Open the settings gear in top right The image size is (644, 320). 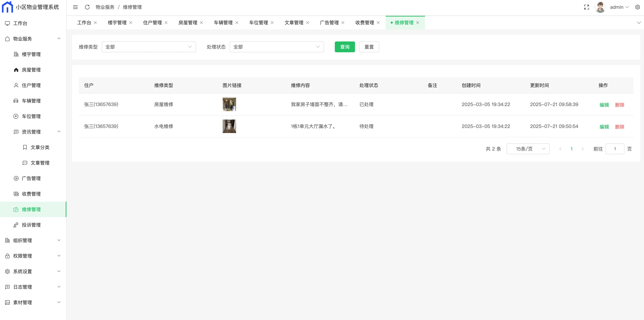coord(637,7)
